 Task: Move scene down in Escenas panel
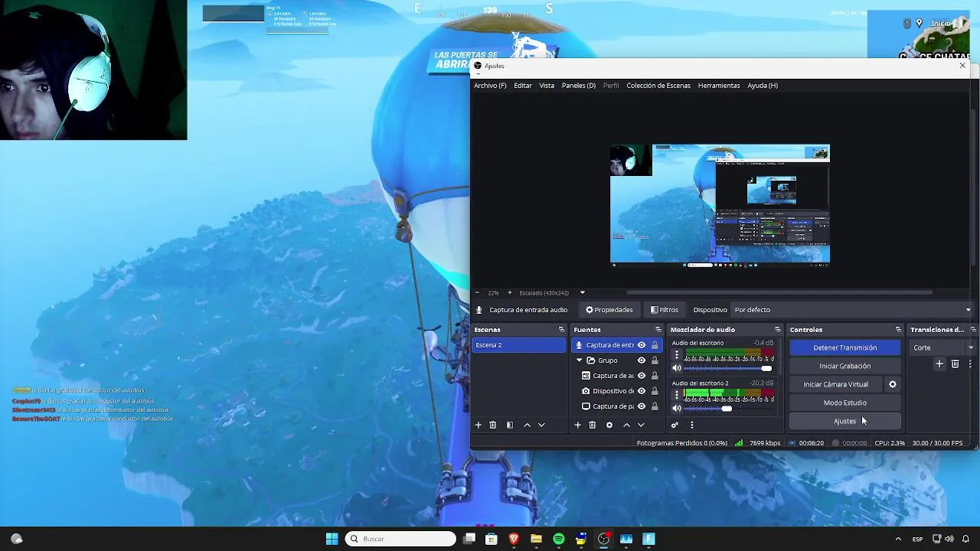click(541, 425)
